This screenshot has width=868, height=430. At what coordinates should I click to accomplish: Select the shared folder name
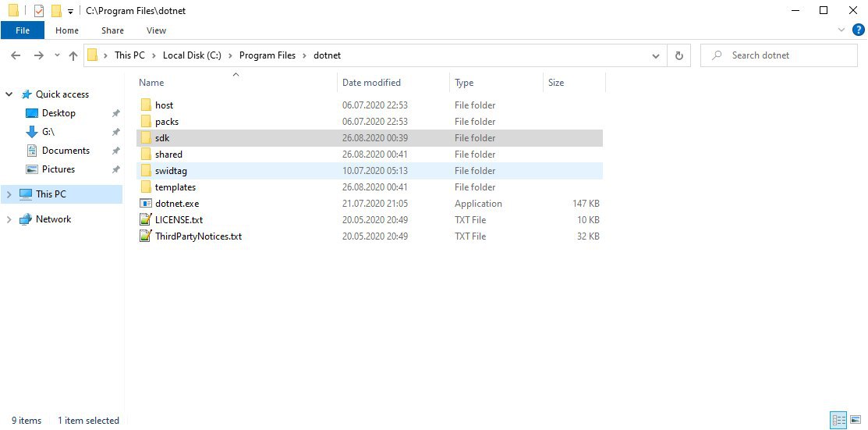click(x=168, y=155)
